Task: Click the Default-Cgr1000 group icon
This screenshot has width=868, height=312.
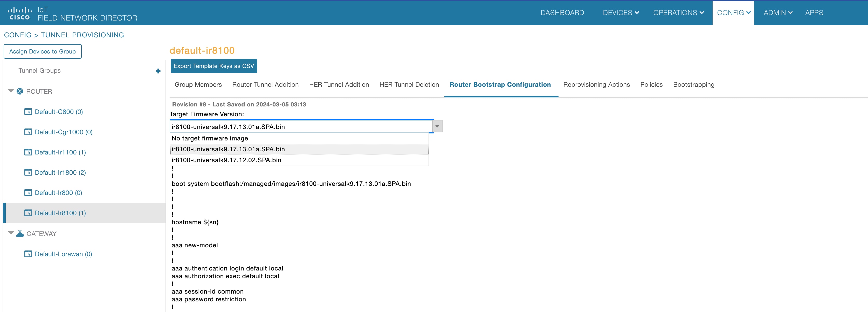Action: [x=28, y=132]
